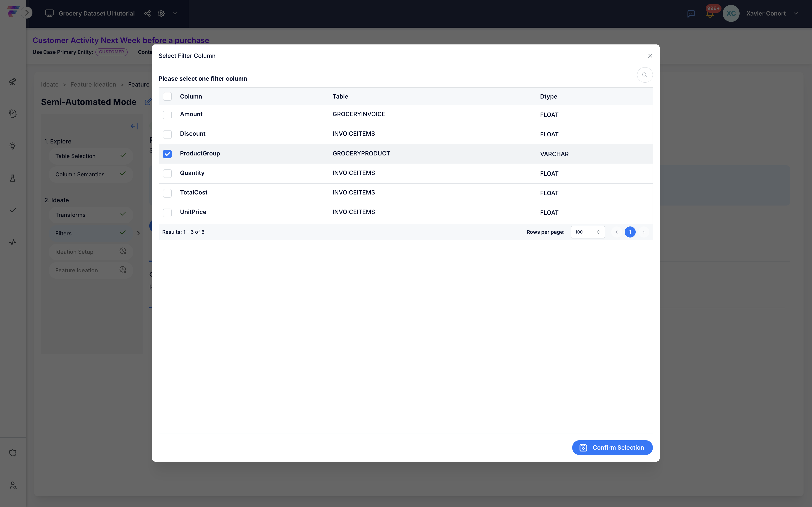This screenshot has width=812, height=507.
Task: Check the Discount column checkbox
Action: (x=167, y=135)
